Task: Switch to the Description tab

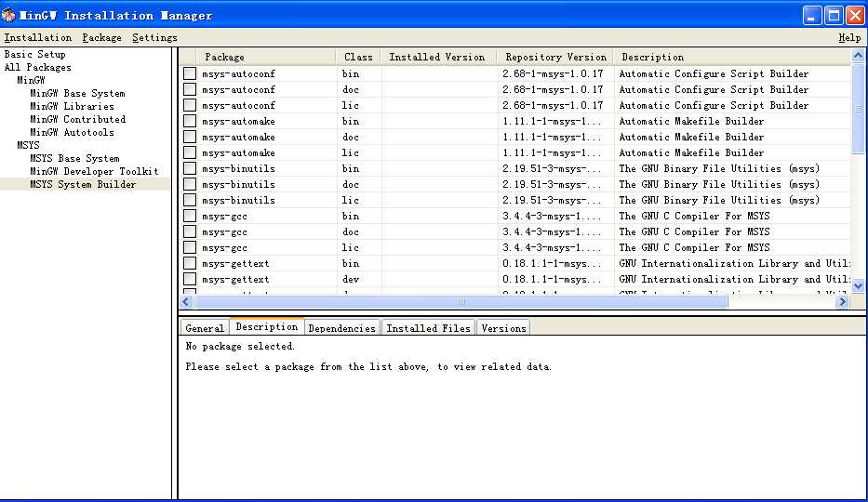Action: (267, 326)
